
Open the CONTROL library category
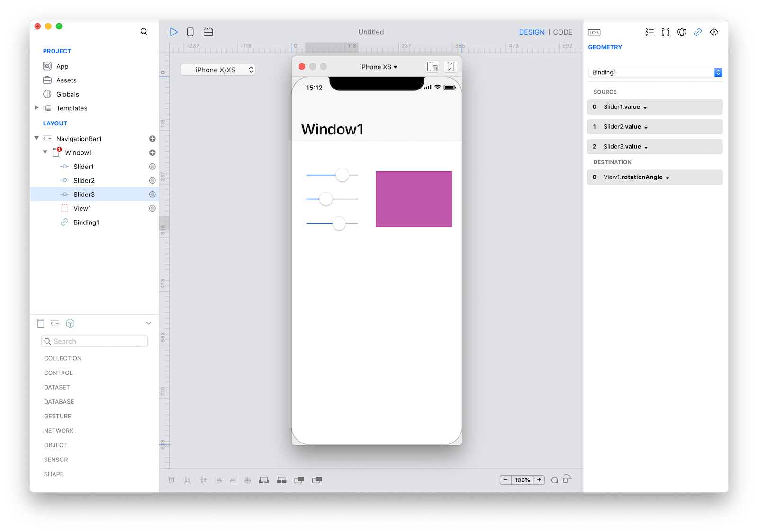pos(58,373)
